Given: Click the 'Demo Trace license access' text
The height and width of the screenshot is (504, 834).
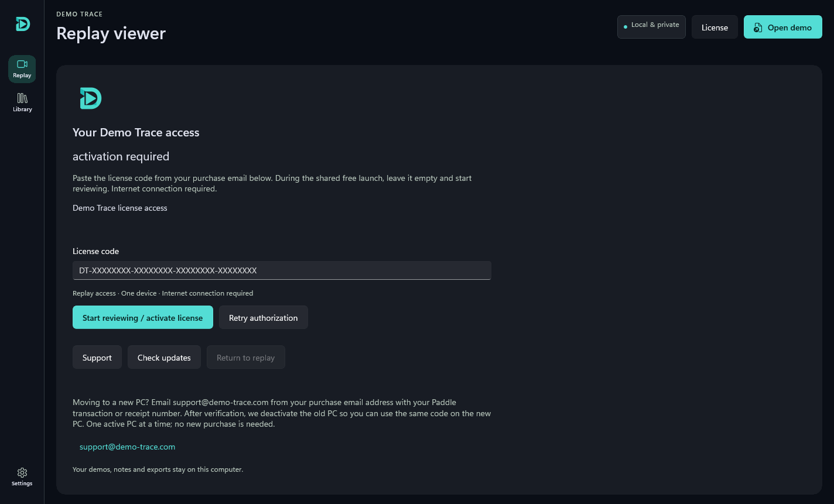Looking at the screenshot, I should pyautogui.click(x=120, y=208).
